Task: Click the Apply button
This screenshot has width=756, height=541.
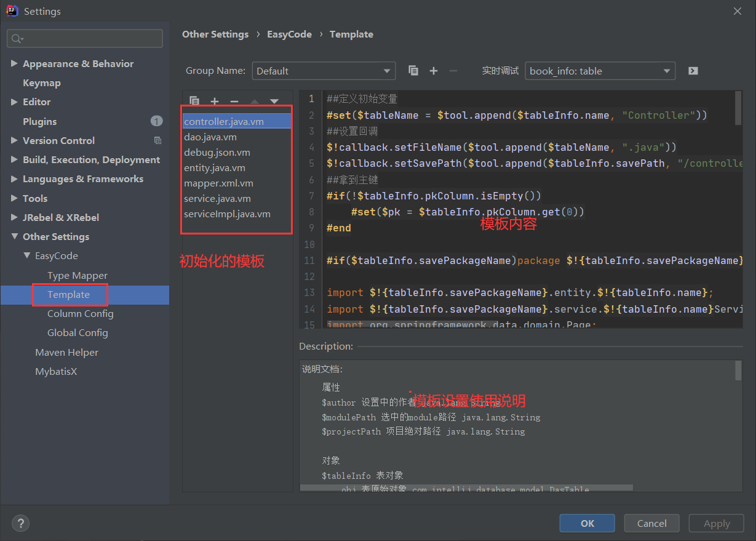Action: 717,523
